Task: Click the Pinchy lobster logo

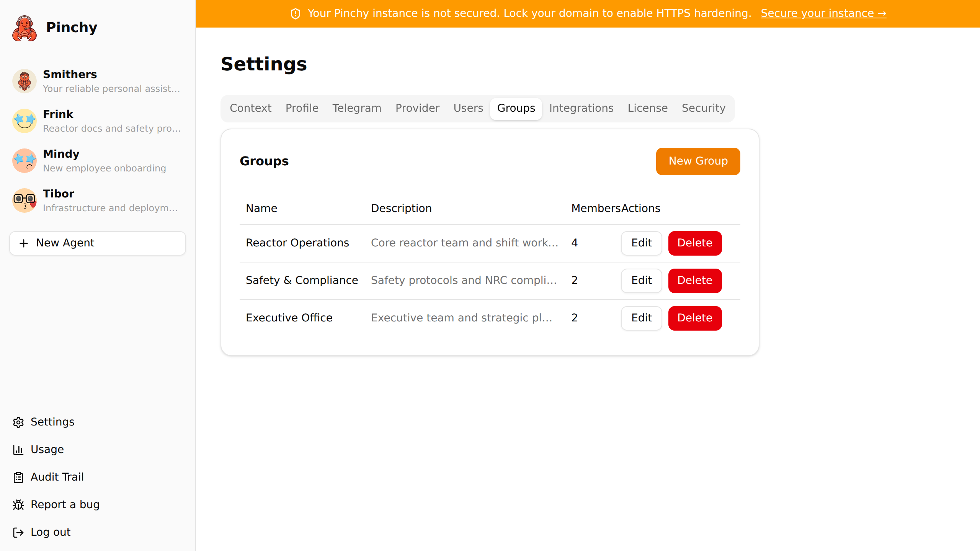Action: coord(24,28)
